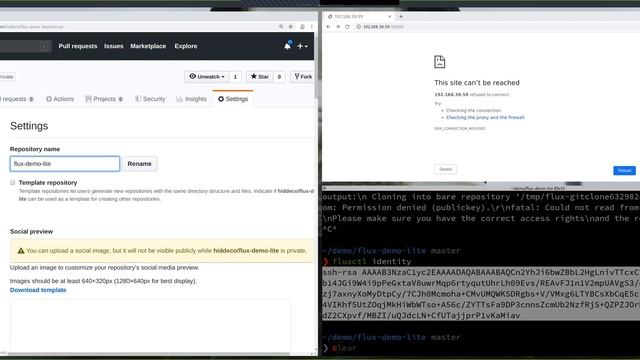Click the blue Reload button
The width and height of the screenshot is (640, 360).
point(624,170)
